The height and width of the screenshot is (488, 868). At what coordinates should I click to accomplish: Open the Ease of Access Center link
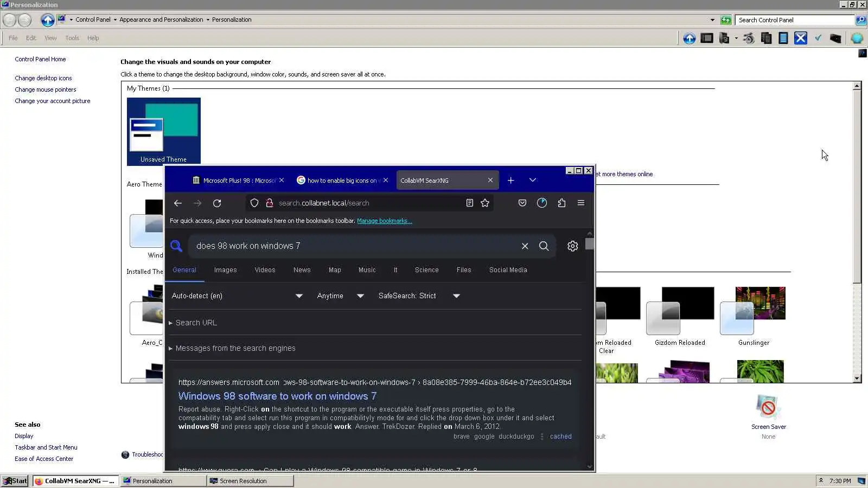pyautogui.click(x=44, y=459)
